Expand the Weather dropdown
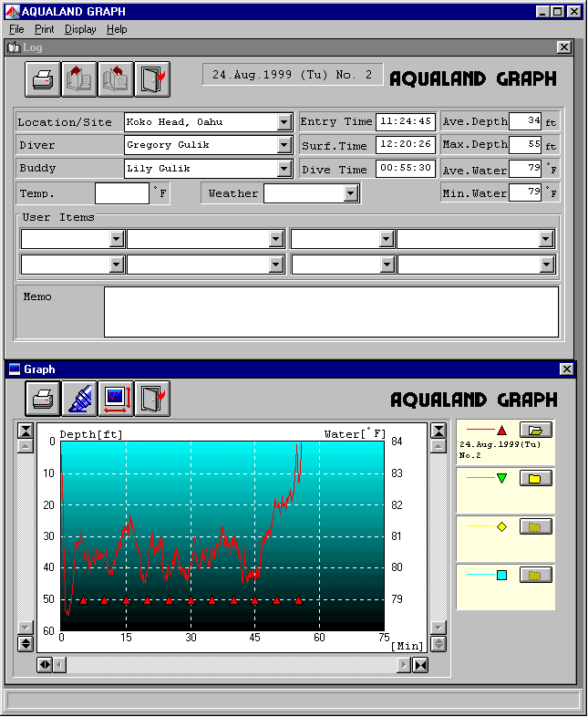This screenshot has width=588, height=717. 350,193
